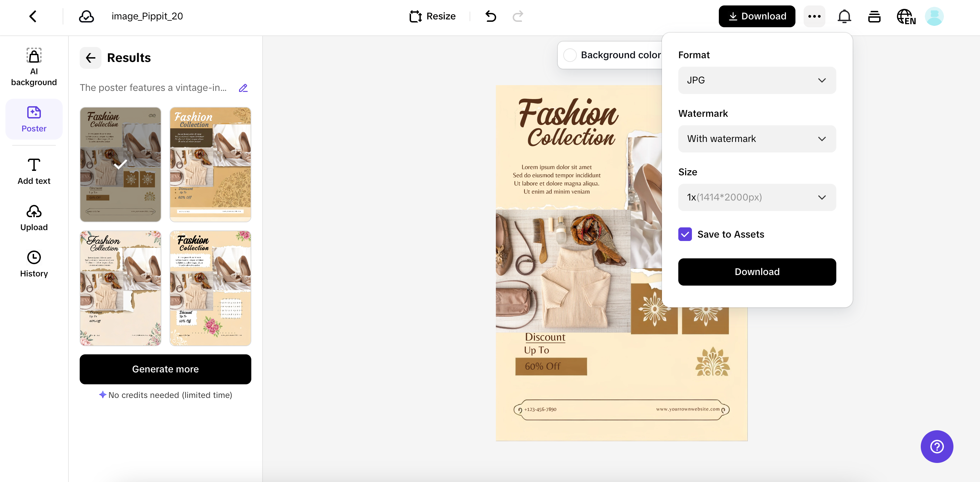
Task: Open the notifications bell
Action: coord(844,16)
